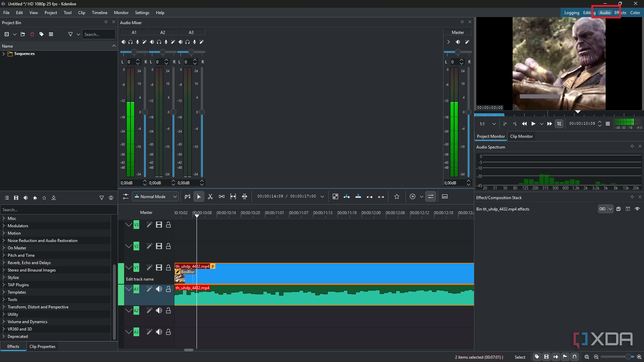The image size is (644, 362).
Task: Mute the A1 channel in Audio Mixer
Action: [123, 42]
